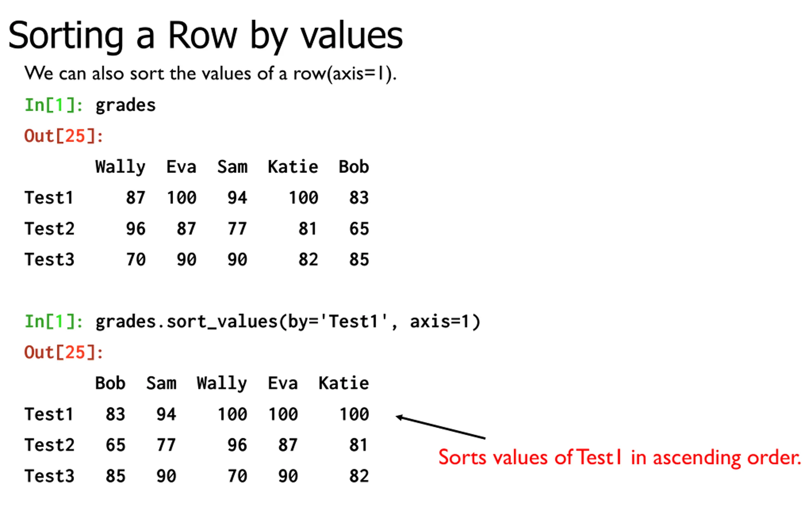Click the Test2 row label in the first table
This screenshot has height=507, width=812.
[49, 229]
